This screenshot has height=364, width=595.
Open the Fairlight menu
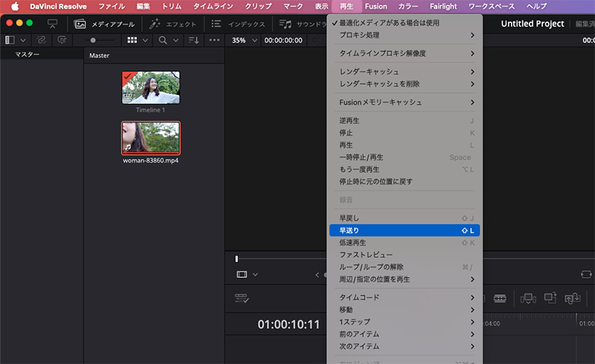[443, 7]
